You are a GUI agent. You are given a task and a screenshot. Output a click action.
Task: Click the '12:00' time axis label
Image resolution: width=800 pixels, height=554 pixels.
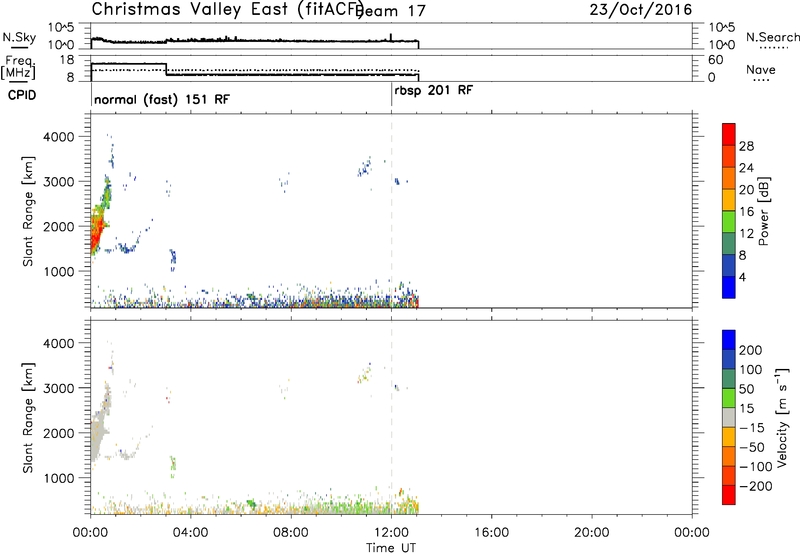tap(391, 533)
